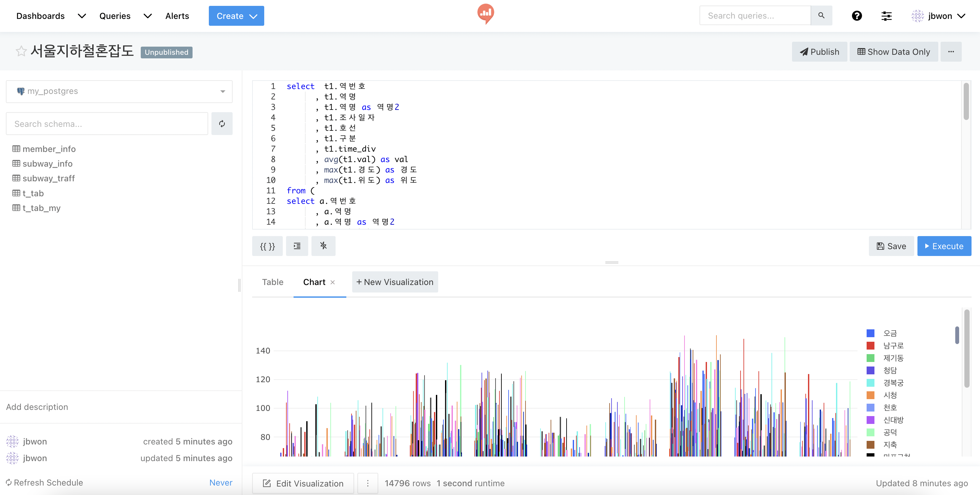Open the vertical dots menu by Edit Visualization
The height and width of the screenshot is (495, 980).
point(367,483)
